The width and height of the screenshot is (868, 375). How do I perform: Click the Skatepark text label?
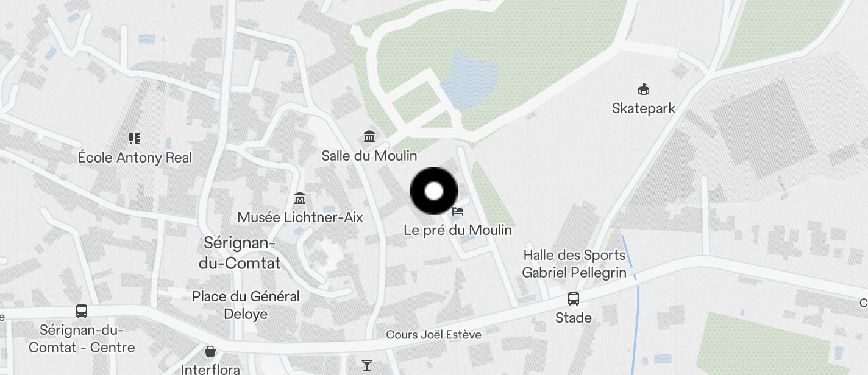pyautogui.click(x=644, y=108)
